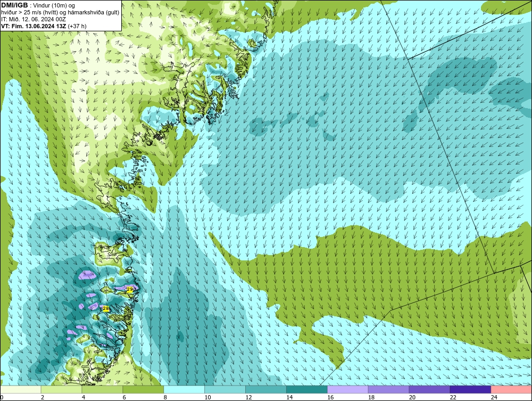
Task: Click the 10–12 m/s turquoise legend swatch
Action: coord(225,389)
